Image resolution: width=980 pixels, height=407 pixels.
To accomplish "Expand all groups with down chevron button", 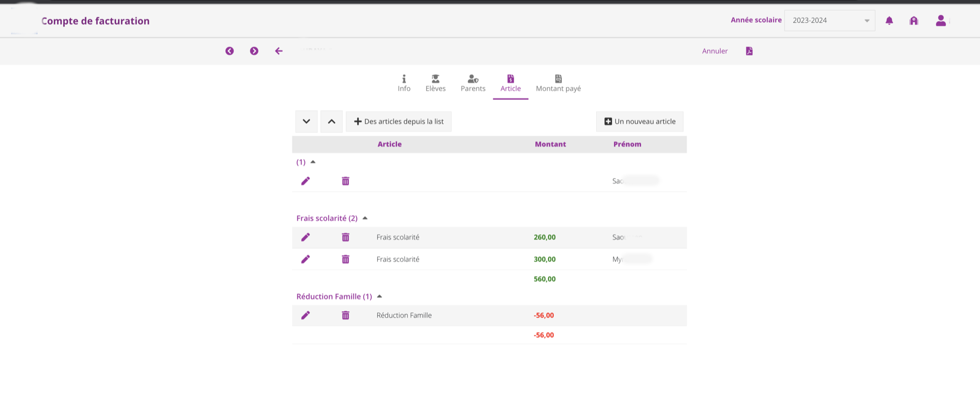I will click(x=307, y=122).
